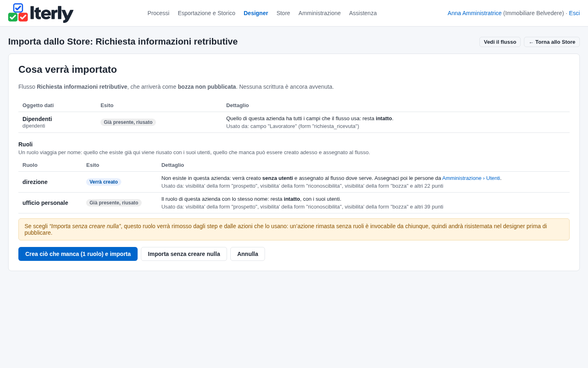588x368 pixels.
Task: Choose Importa senza creare nulla
Action: point(184,254)
